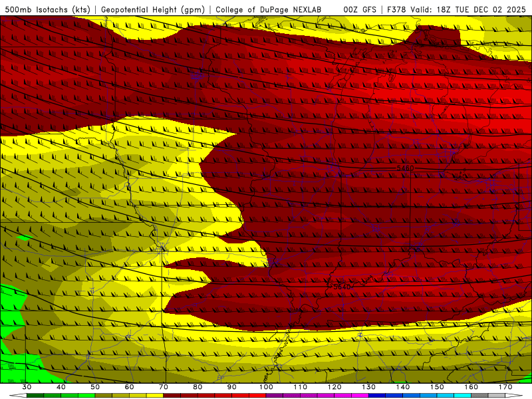The width and height of the screenshot is (532, 399).
Task: Click the 50 knot legend label
Action: (x=95, y=387)
